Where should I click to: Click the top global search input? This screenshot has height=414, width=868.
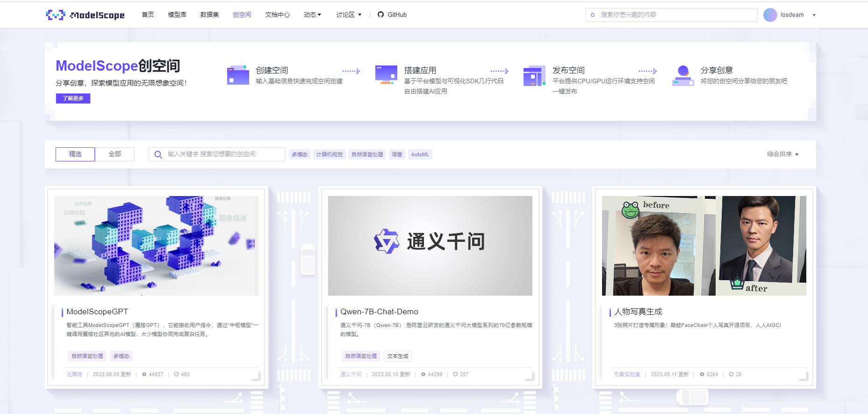672,15
